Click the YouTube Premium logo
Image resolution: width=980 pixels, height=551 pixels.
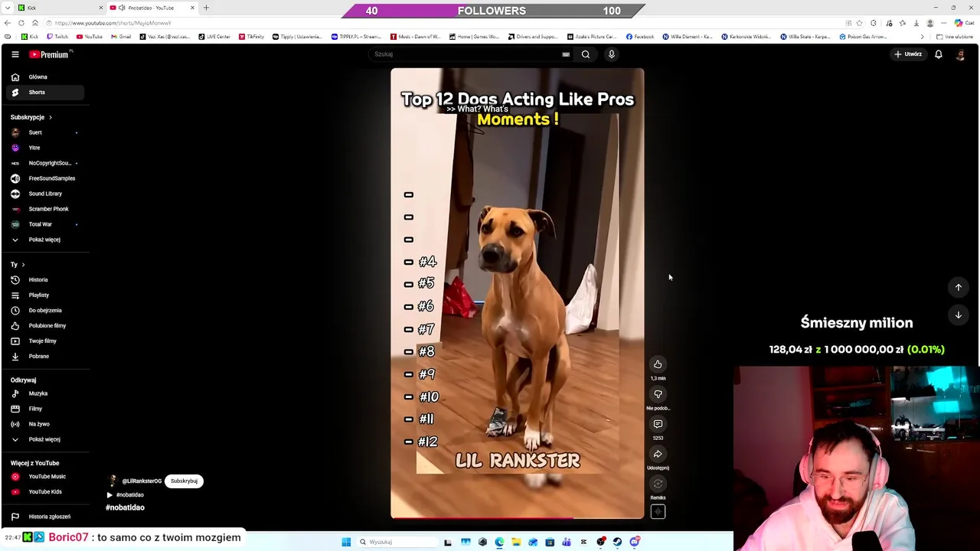click(50, 54)
